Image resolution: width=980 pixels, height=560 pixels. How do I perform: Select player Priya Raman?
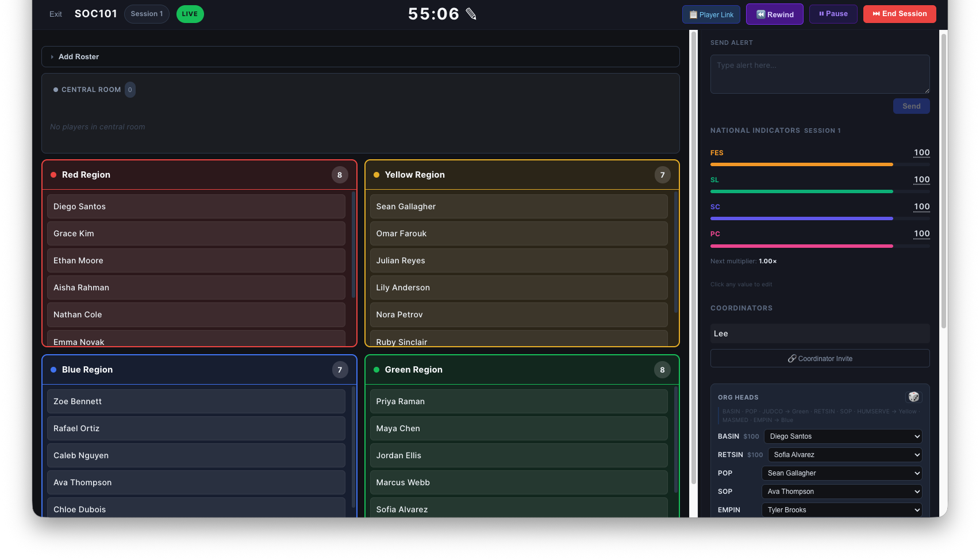point(518,401)
